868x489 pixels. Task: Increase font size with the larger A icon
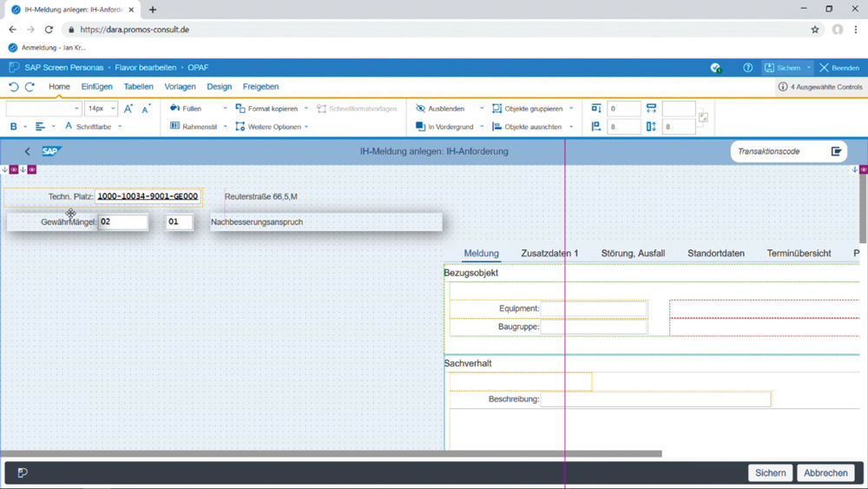coord(128,109)
